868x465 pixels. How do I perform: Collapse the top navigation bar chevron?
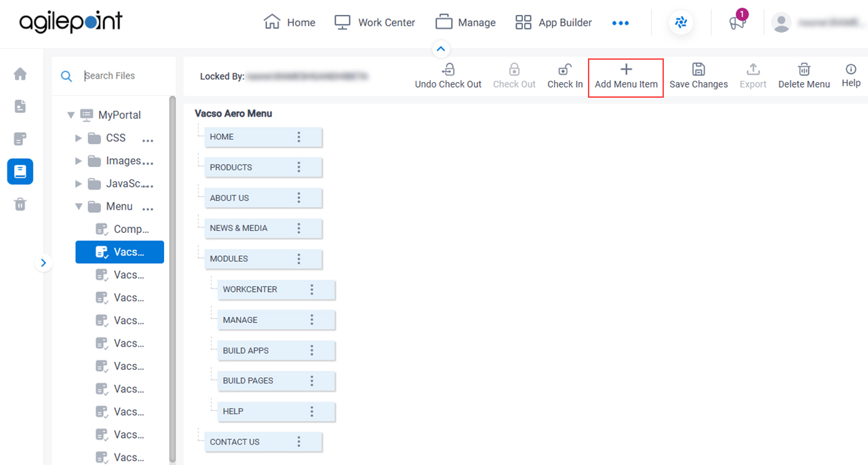click(441, 49)
